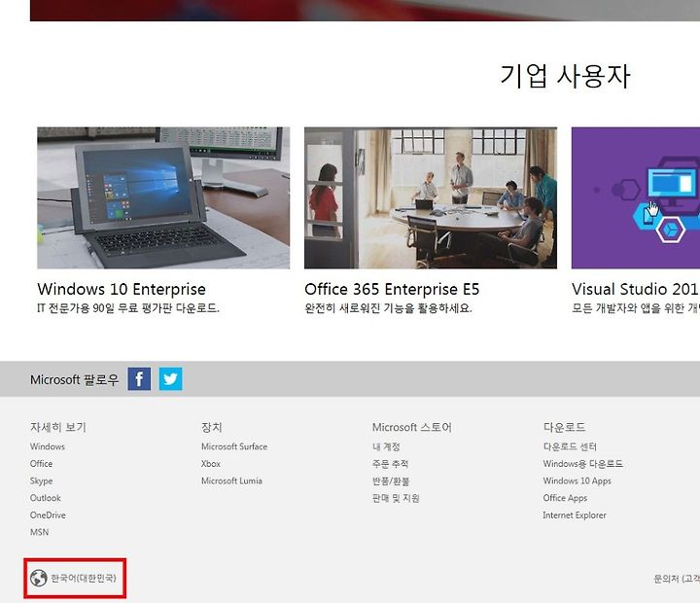Open the Windows용 다운로드 link

click(x=582, y=464)
